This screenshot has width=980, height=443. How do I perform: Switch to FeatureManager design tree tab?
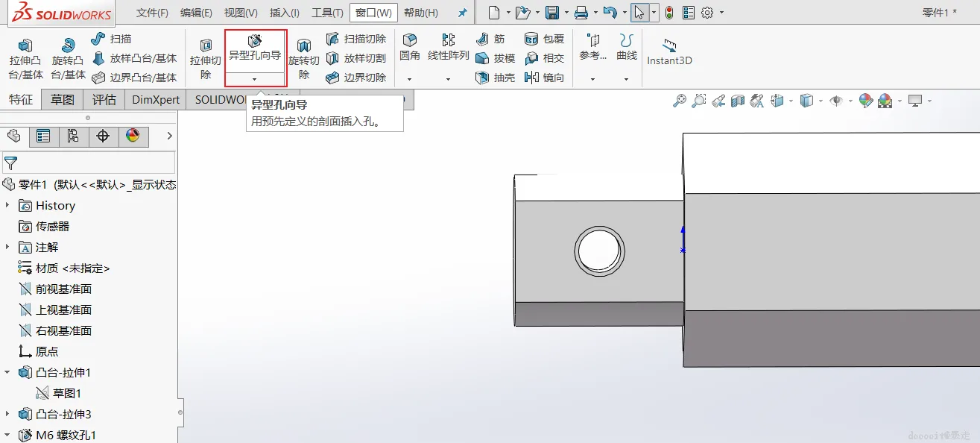click(x=14, y=136)
